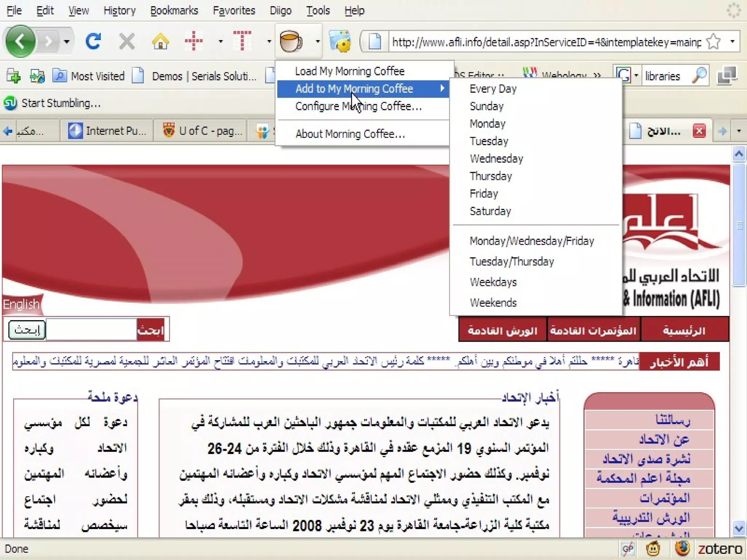
Task: Open the Bookmarks menu
Action: 174,11
